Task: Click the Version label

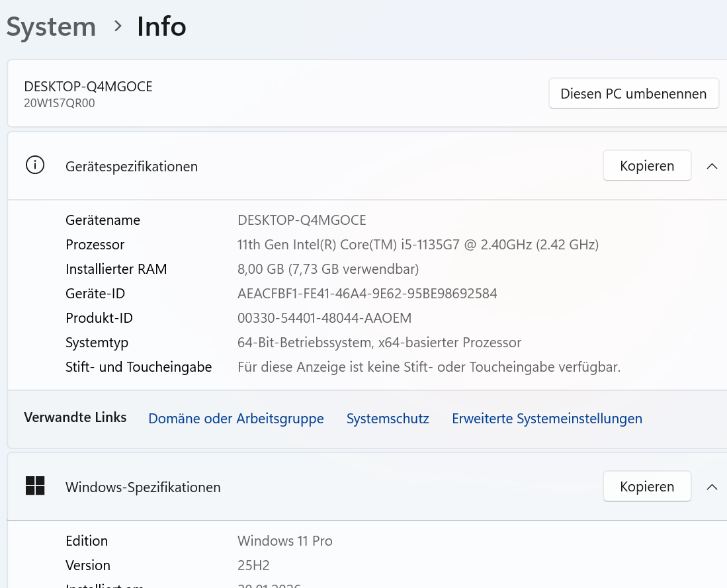Action: (88, 566)
